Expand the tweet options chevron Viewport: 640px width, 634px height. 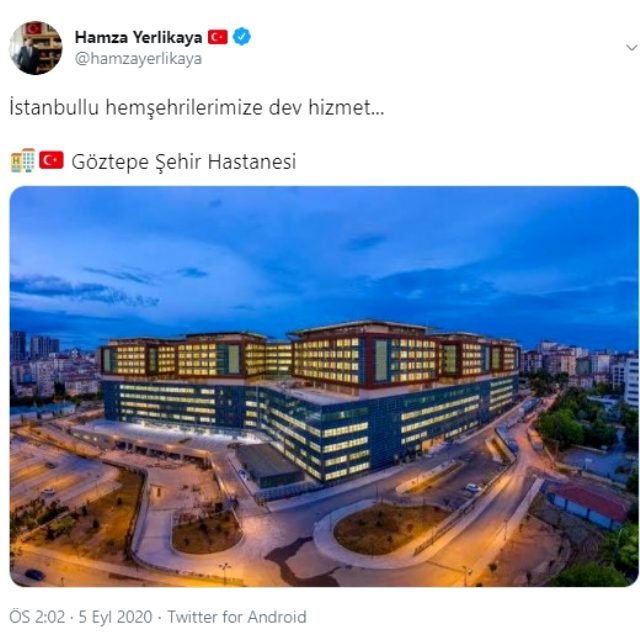coord(631,48)
